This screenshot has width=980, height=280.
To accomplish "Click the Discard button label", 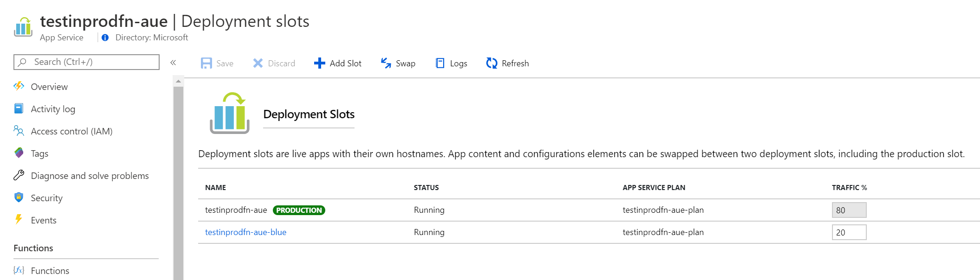I will (281, 64).
